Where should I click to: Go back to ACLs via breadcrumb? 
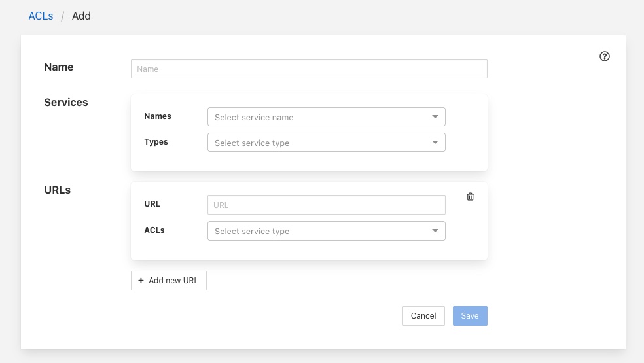(x=41, y=16)
